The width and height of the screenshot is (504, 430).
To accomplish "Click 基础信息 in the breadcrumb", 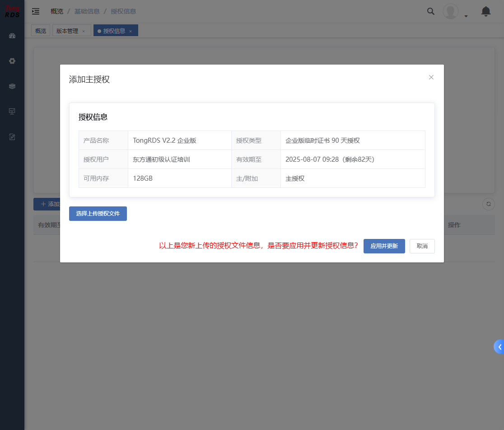I will coord(87,12).
